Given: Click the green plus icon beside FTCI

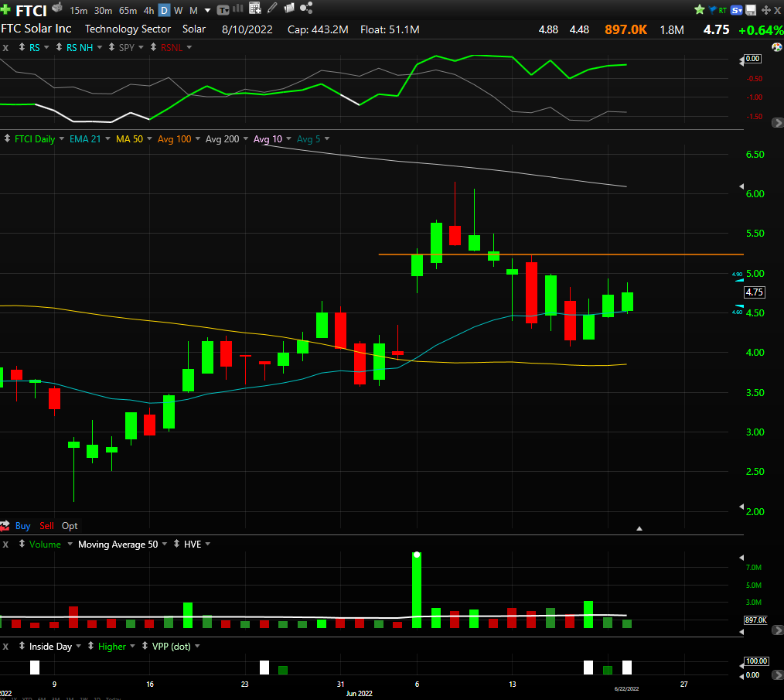Looking at the screenshot, I should (x=5, y=10).
